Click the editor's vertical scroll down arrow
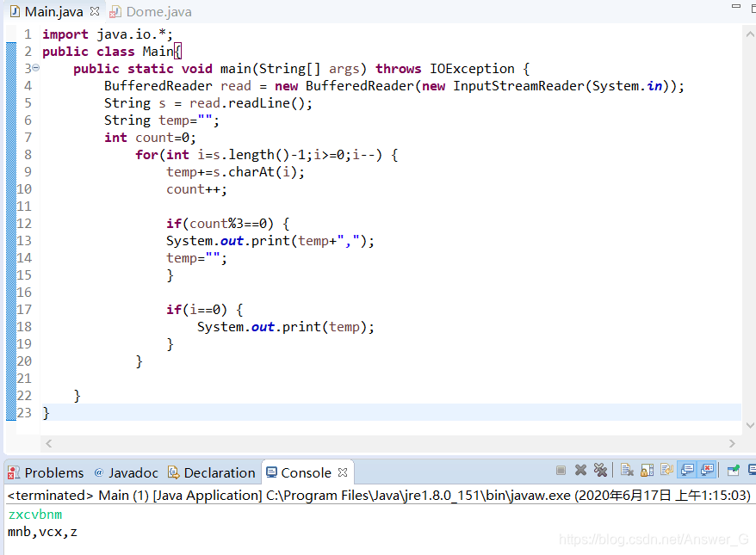The width and height of the screenshot is (756, 555). coord(750,425)
